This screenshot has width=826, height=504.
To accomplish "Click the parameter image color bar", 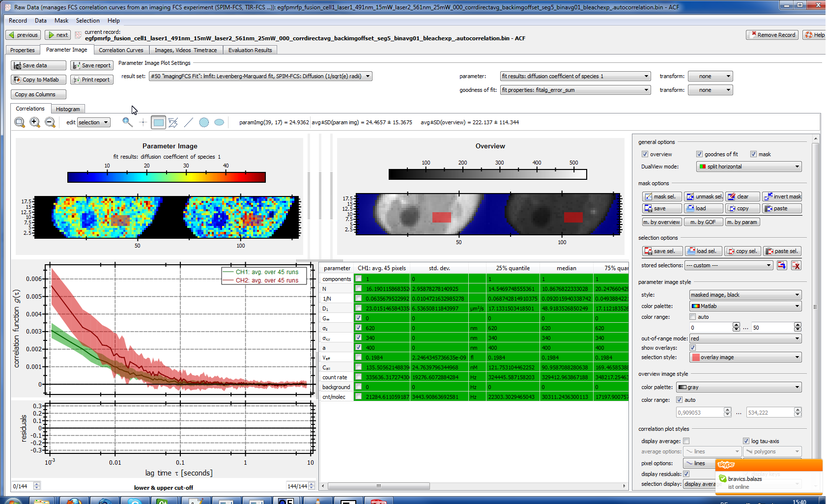I will click(x=167, y=177).
